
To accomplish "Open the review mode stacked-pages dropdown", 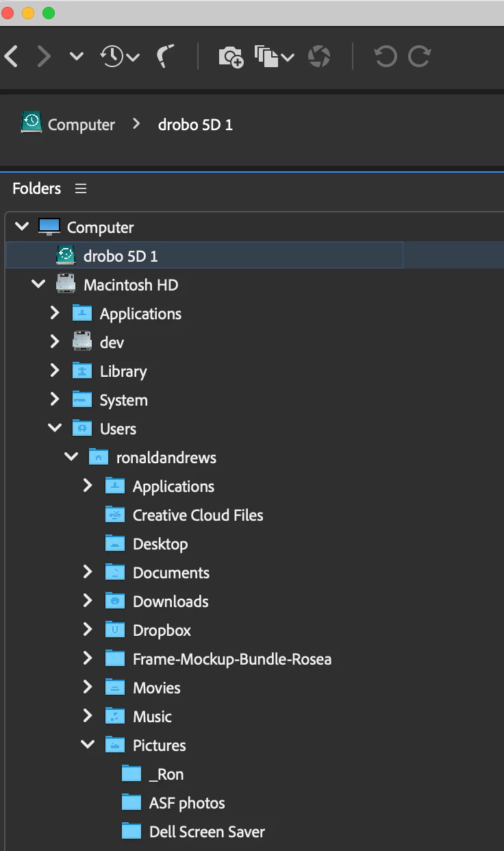I will (x=274, y=57).
